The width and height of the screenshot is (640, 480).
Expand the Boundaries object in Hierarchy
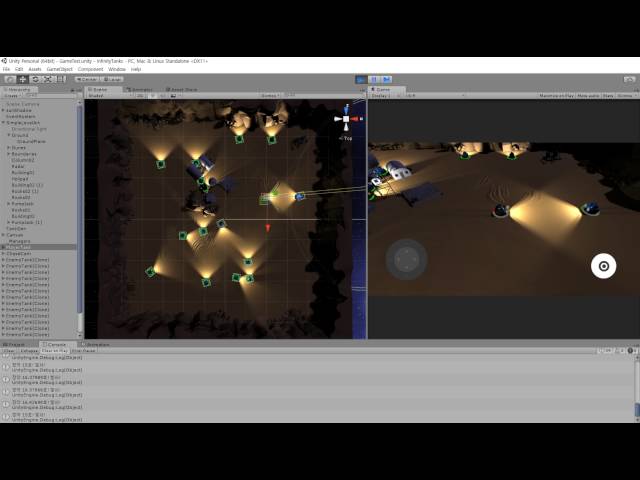tap(9, 154)
